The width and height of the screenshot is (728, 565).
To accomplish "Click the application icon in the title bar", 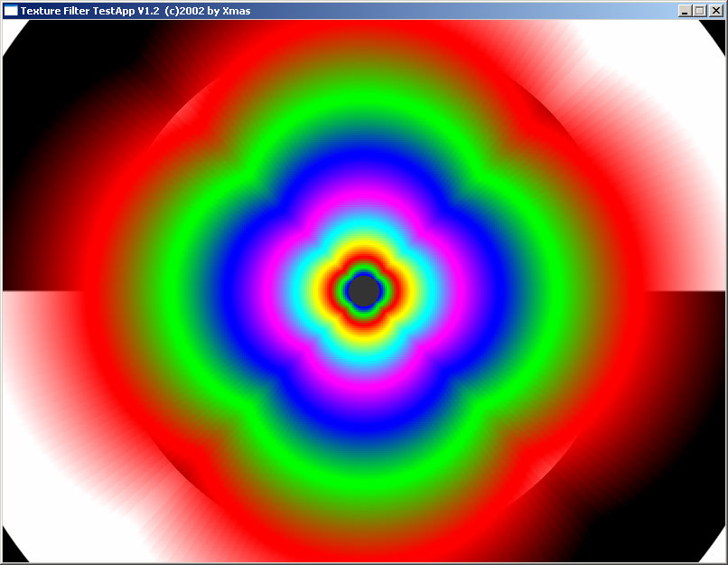I will pyautogui.click(x=11, y=10).
